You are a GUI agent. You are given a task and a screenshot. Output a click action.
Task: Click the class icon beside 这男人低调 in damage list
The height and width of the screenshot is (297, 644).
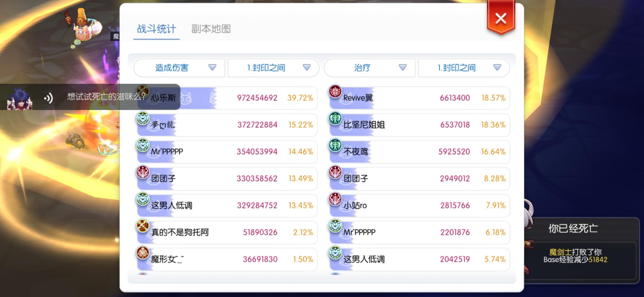click(143, 199)
